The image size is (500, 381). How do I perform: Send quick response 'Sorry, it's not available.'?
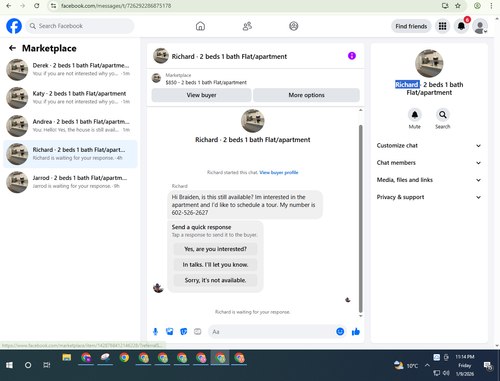point(215,280)
